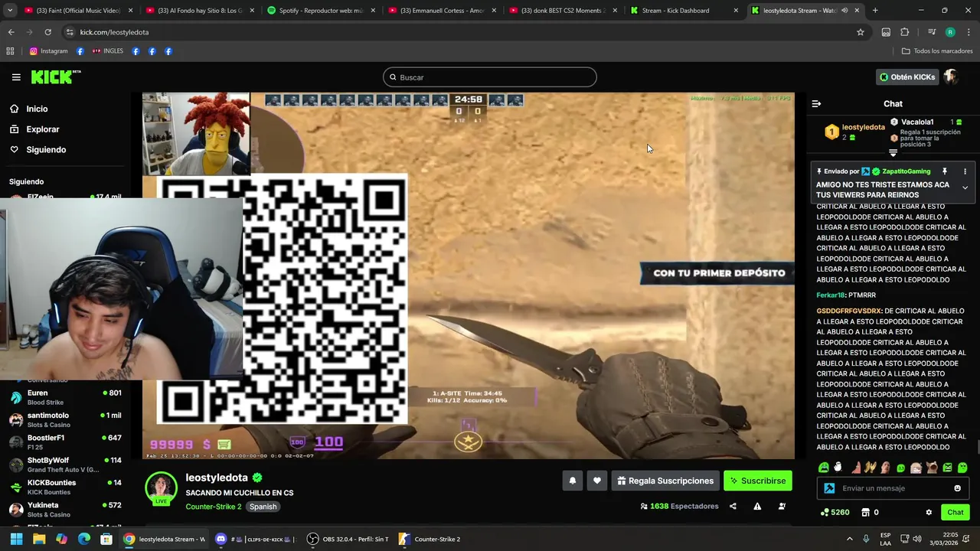
Task: Show hidden tray icons chevron
Action: 849,539
